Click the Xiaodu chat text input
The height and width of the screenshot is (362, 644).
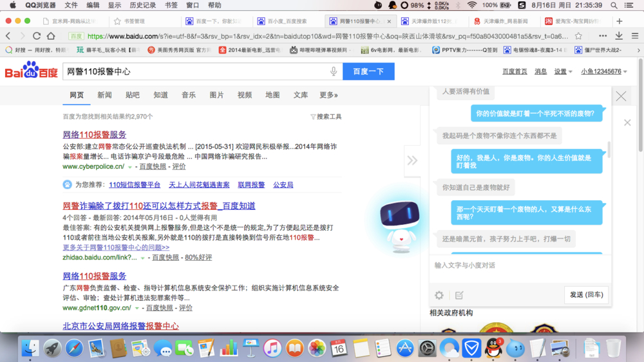[520, 270]
